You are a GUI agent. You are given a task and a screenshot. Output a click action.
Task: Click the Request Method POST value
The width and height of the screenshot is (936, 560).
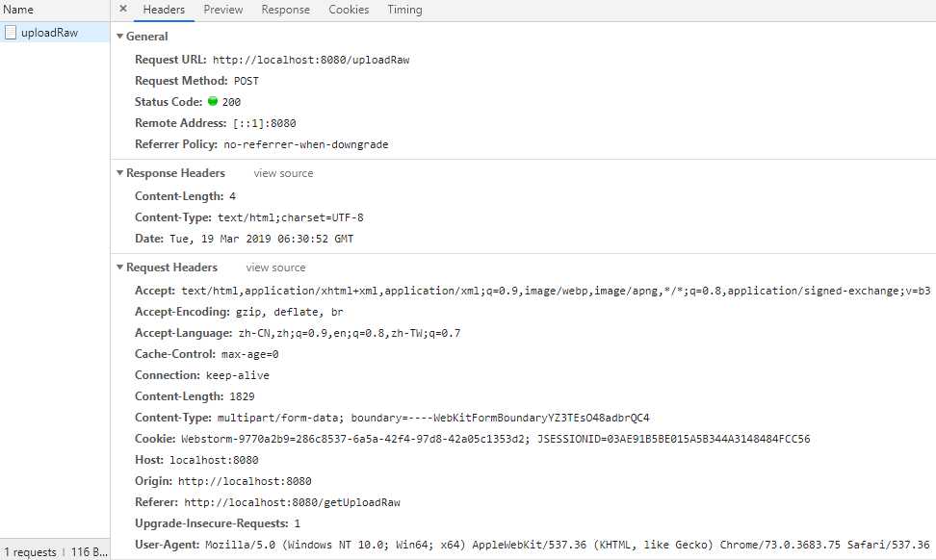pos(246,81)
